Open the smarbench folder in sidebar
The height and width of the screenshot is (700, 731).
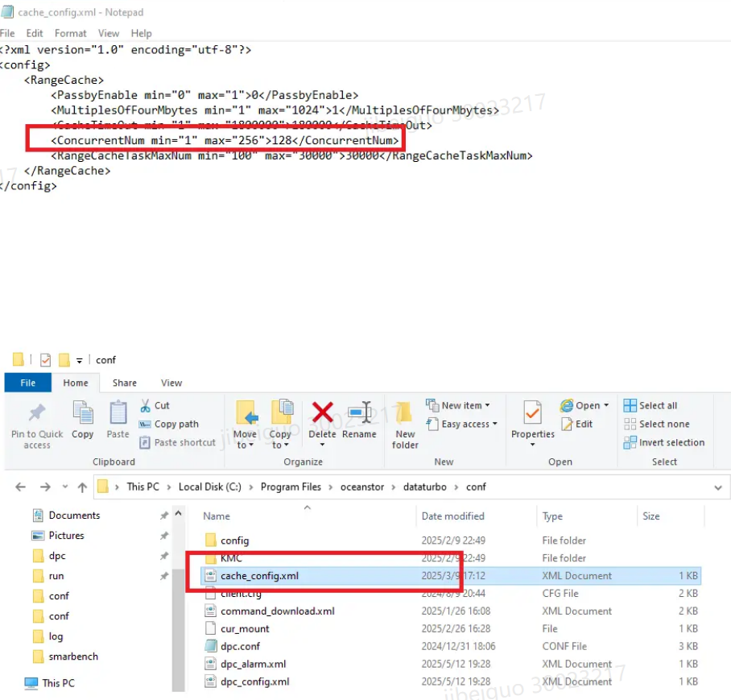point(72,657)
